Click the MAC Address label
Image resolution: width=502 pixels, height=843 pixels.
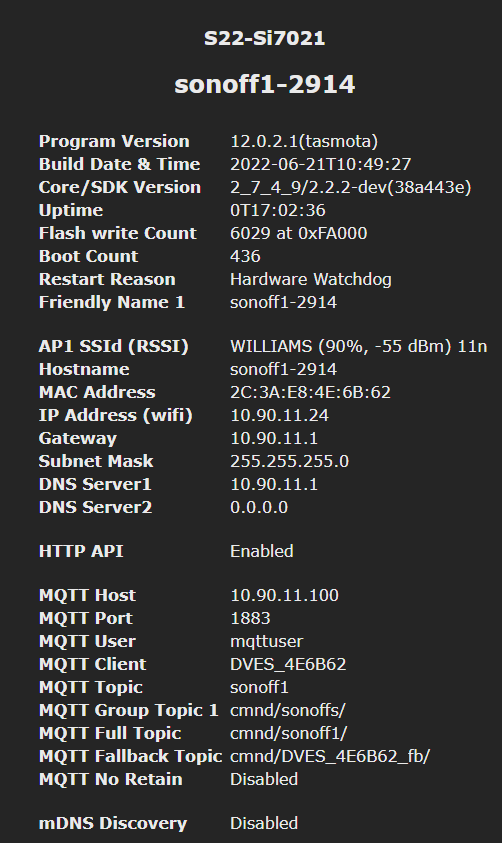coord(97,392)
